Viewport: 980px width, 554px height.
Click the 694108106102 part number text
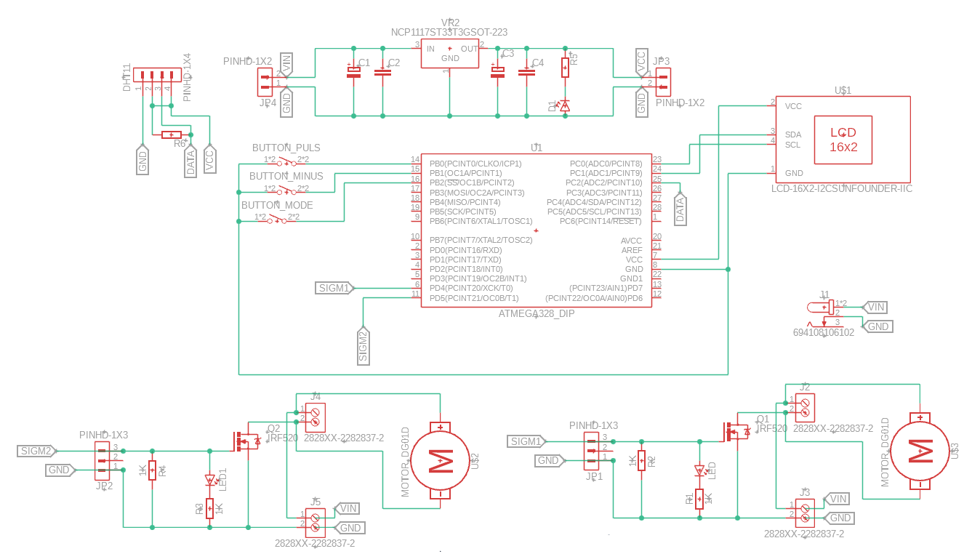tap(824, 332)
